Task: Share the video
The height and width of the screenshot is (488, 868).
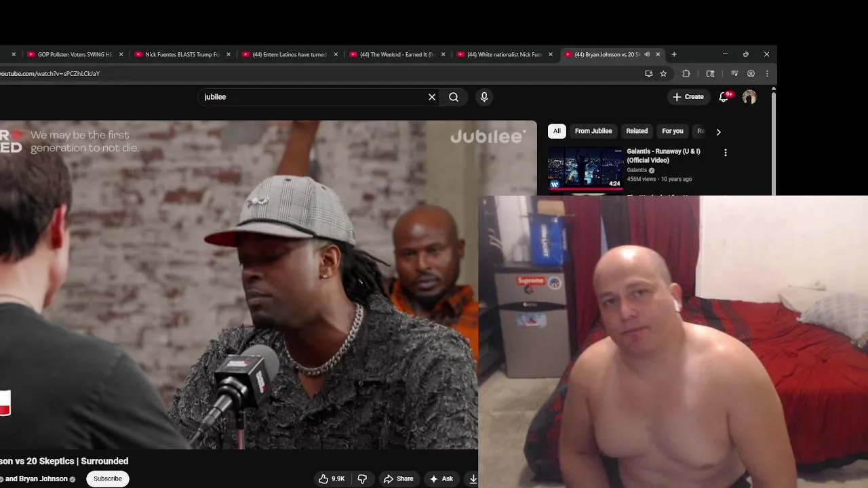Action: pyautogui.click(x=398, y=479)
